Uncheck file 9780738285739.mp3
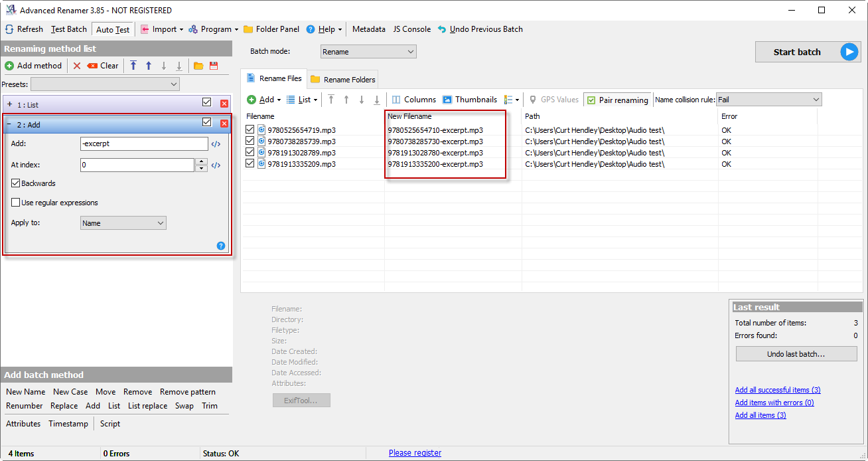Viewport: 868px width, 461px height. 250,141
